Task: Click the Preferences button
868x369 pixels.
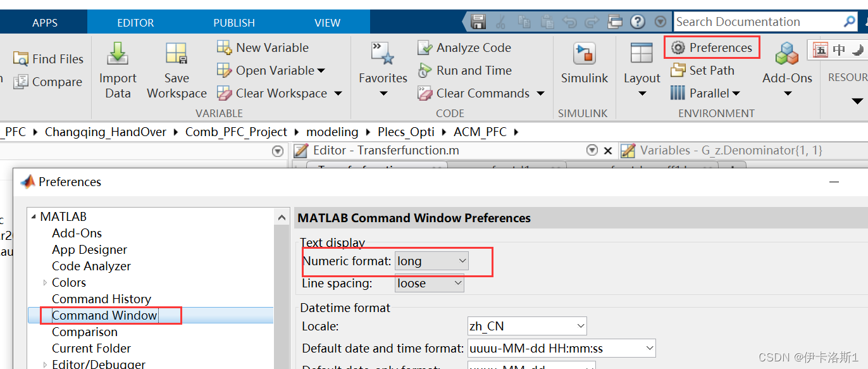Action: point(712,47)
